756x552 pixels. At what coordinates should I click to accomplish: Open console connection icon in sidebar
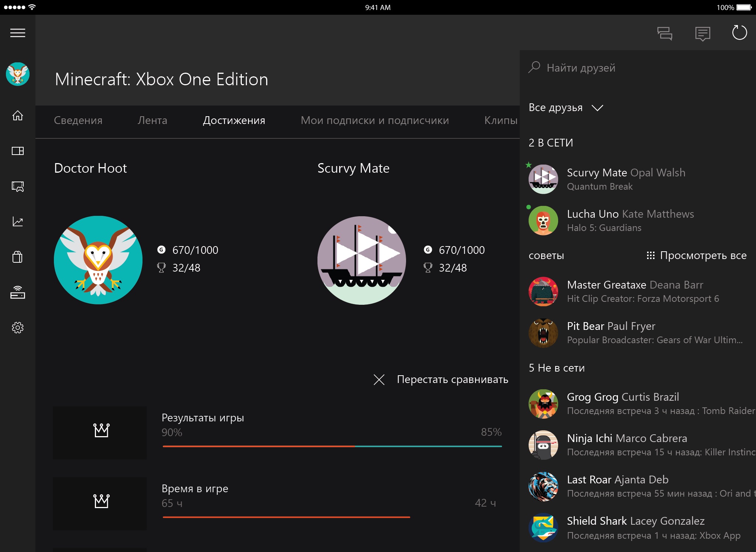(17, 292)
